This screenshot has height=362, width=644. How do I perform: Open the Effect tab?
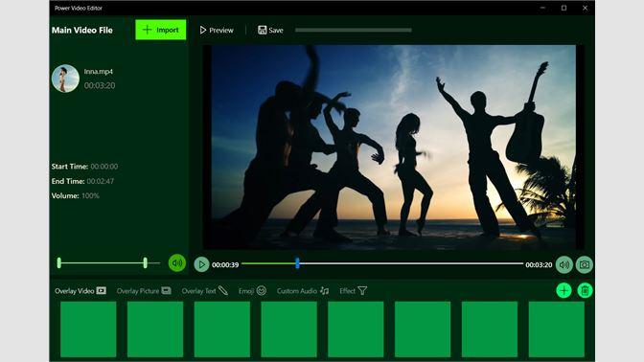pyautogui.click(x=354, y=291)
